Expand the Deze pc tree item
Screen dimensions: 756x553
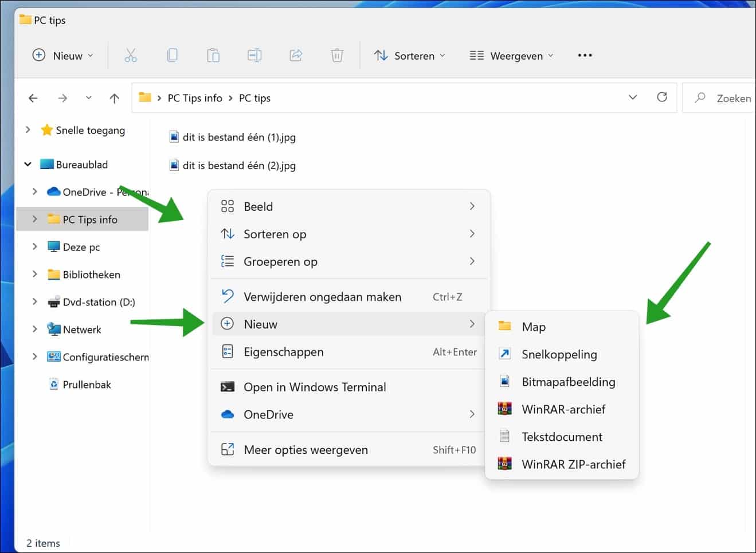[34, 247]
